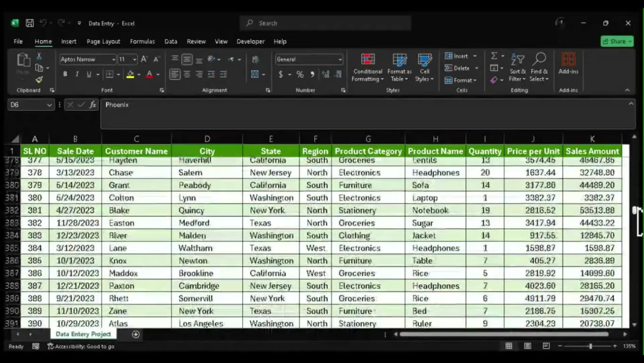Click the Decrease Indent icon

[211, 74]
